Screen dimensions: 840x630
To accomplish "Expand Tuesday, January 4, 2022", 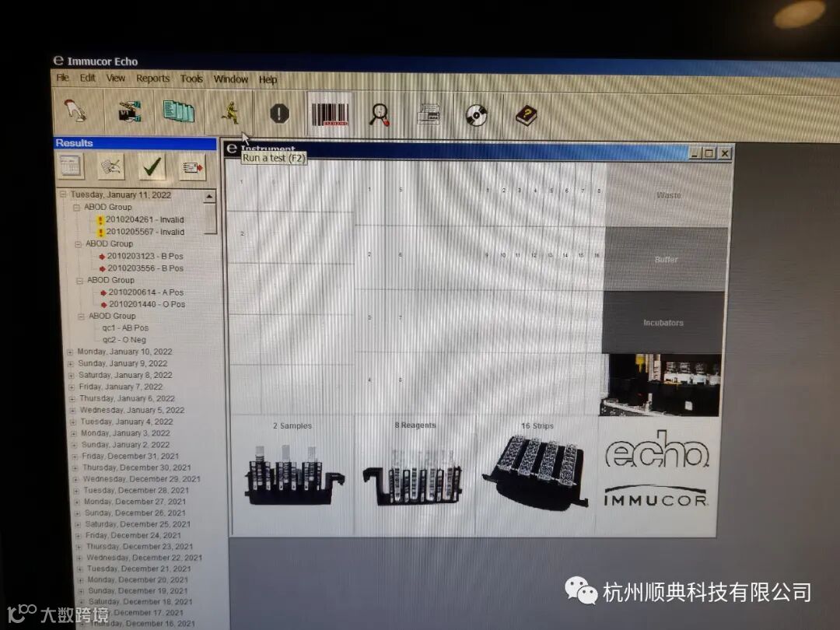I will tap(73, 422).
